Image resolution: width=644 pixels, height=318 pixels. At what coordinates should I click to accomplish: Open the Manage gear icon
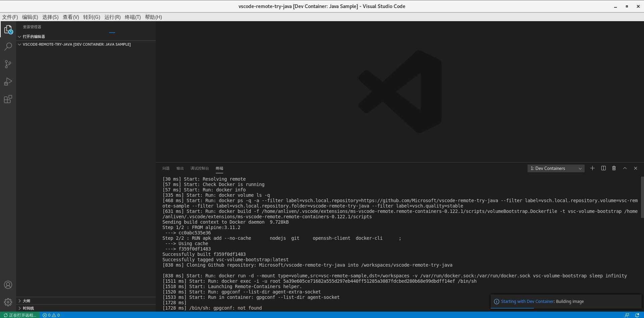pos(8,302)
